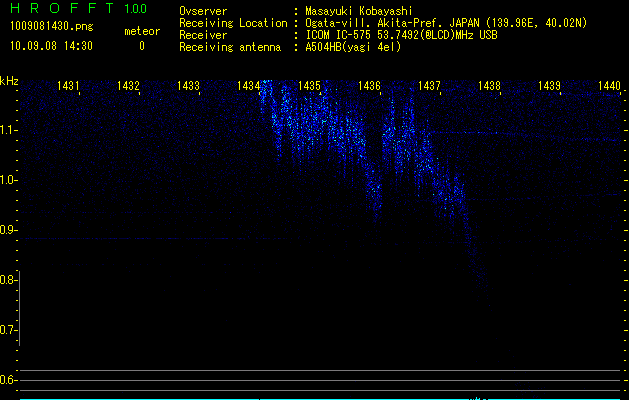Image resolution: width=629 pixels, height=400 pixels.
Task: Click the 1431 time axis label
Action: point(69,87)
